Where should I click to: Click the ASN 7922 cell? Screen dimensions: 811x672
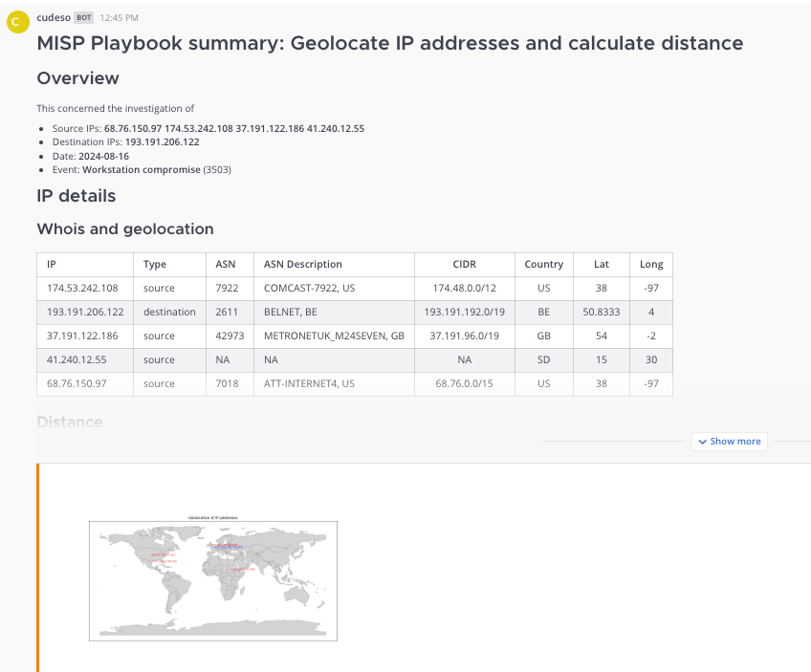click(x=230, y=289)
